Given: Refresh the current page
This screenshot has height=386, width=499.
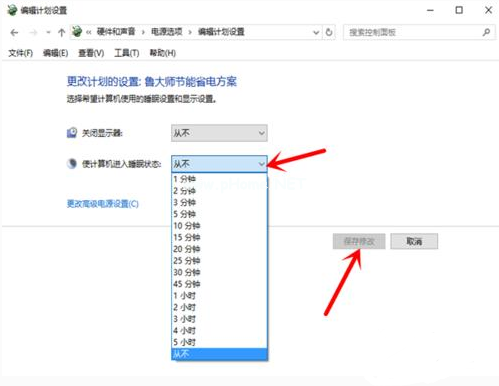Looking at the screenshot, I should [329, 32].
